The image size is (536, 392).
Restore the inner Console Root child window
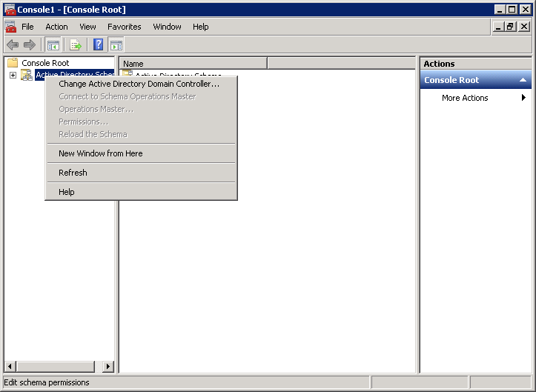(510, 27)
